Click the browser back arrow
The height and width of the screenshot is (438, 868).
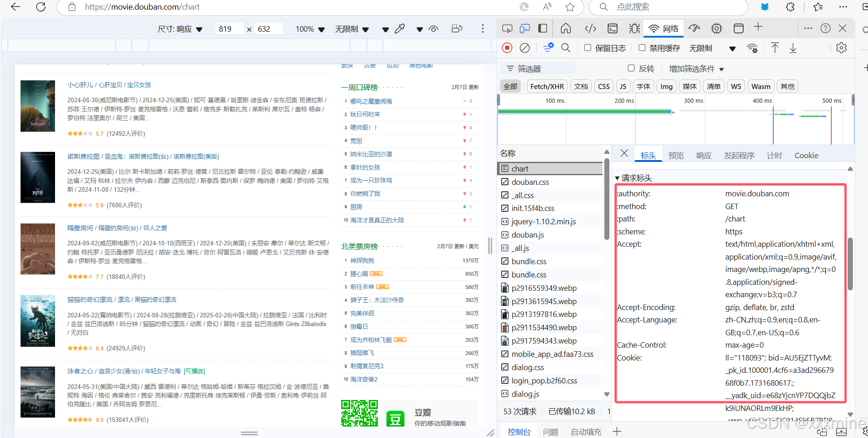click(x=16, y=7)
